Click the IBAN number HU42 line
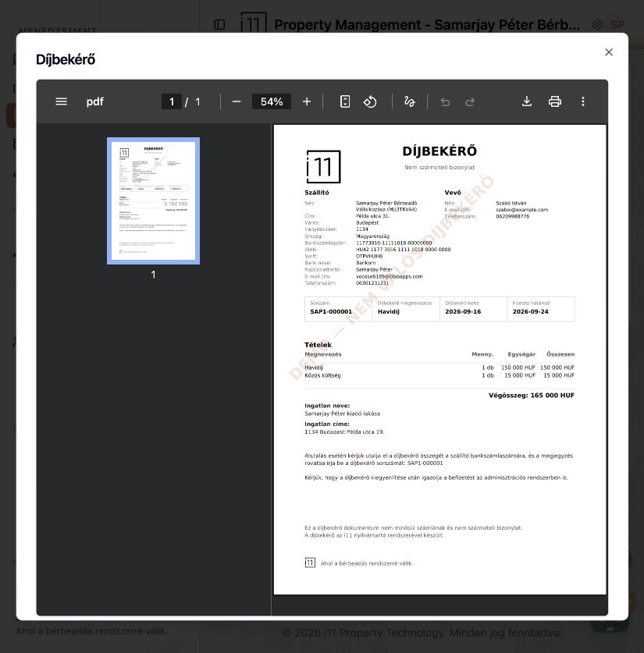Image resolution: width=644 pixels, height=653 pixels. [x=403, y=250]
